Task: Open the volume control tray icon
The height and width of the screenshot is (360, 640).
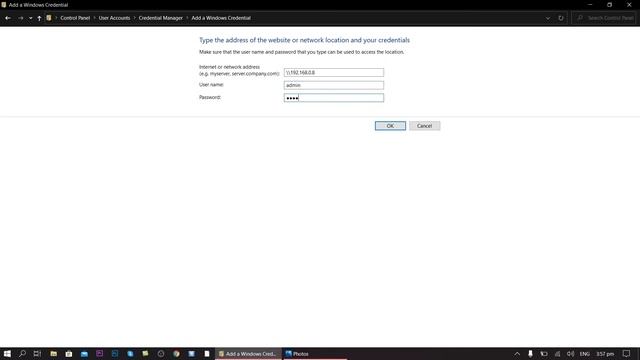Action: (x=570, y=353)
